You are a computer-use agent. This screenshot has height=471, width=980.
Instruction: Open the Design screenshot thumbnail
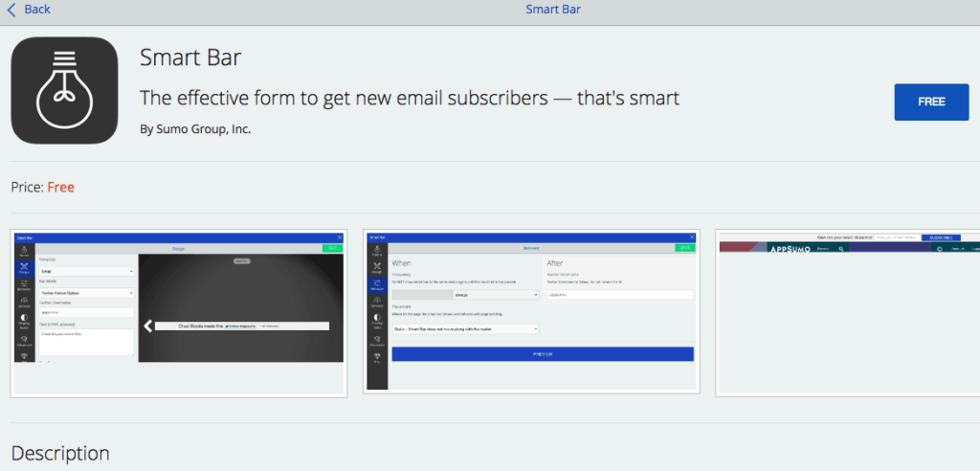[179, 313]
